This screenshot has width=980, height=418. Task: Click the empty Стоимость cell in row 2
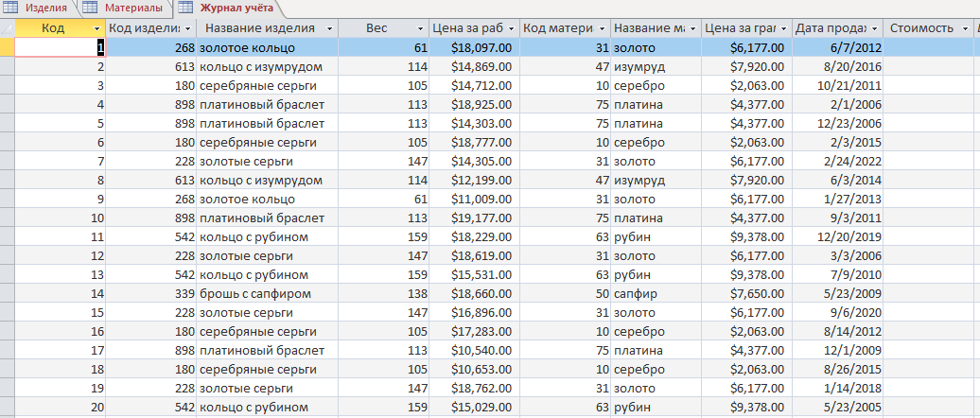coord(928,66)
